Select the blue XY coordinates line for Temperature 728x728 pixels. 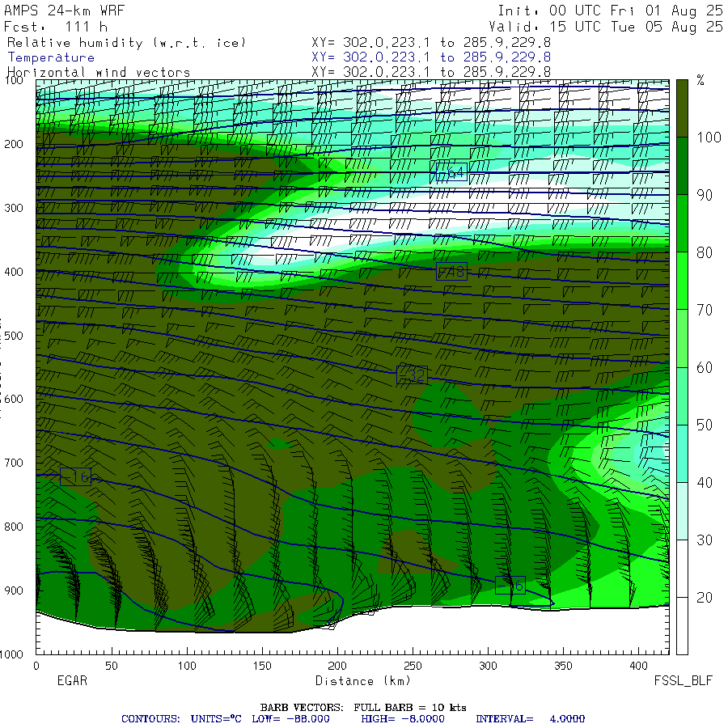pyautogui.click(x=431, y=57)
